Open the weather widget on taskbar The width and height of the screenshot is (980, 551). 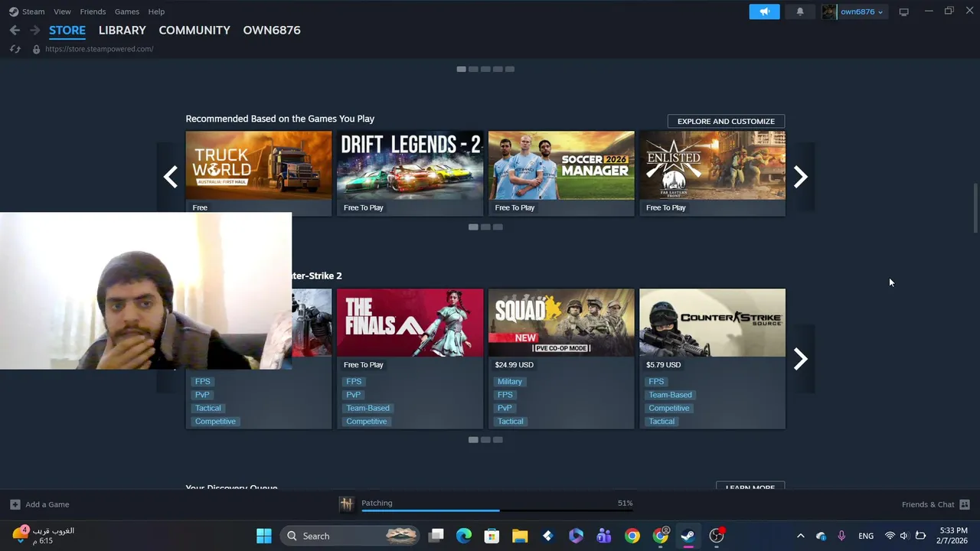tap(44, 536)
